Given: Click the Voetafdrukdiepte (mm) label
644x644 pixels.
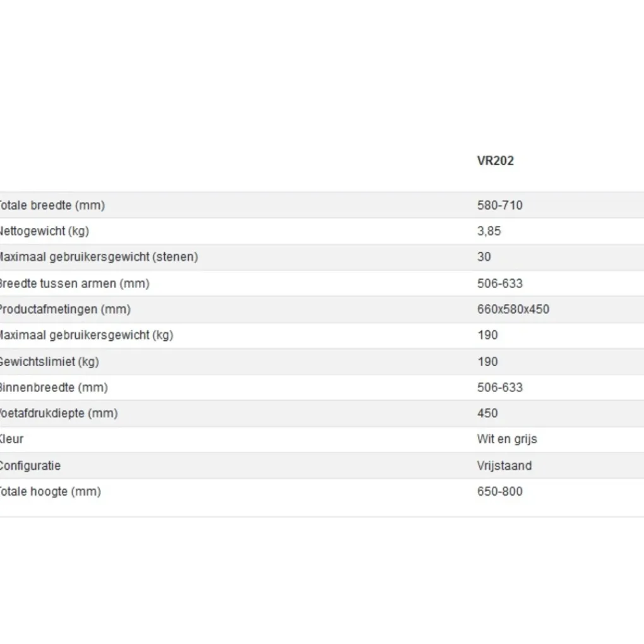Looking at the screenshot, I should click(x=59, y=414).
